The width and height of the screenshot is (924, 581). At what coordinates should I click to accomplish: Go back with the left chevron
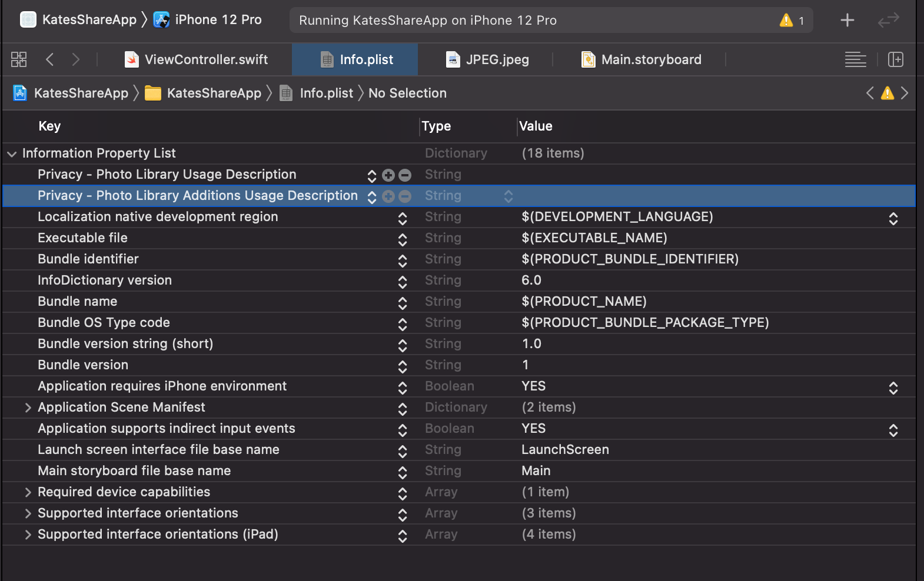point(50,59)
